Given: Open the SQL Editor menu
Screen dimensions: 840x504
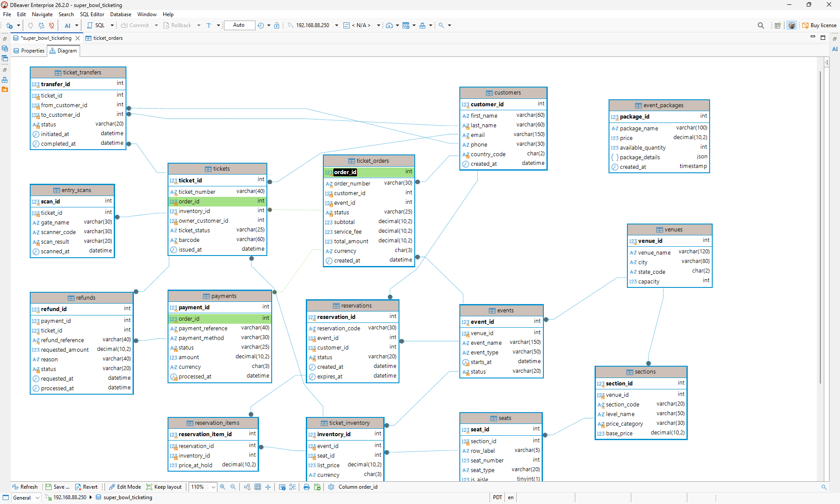Looking at the screenshot, I should (x=92, y=14).
